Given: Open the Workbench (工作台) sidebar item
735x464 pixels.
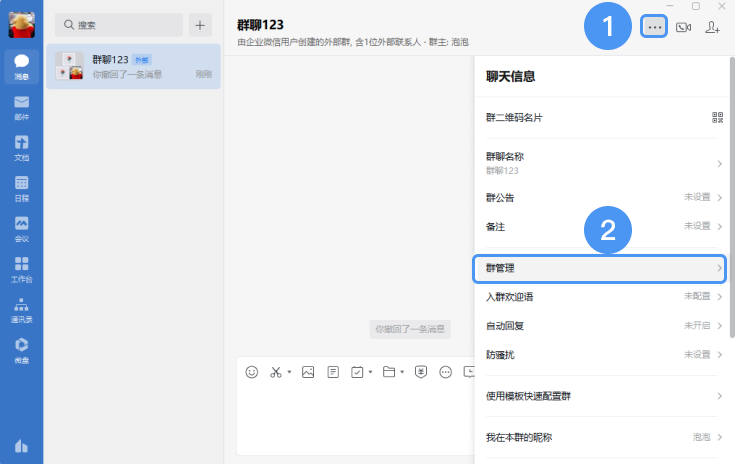Looking at the screenshot, I should point(21,268).
